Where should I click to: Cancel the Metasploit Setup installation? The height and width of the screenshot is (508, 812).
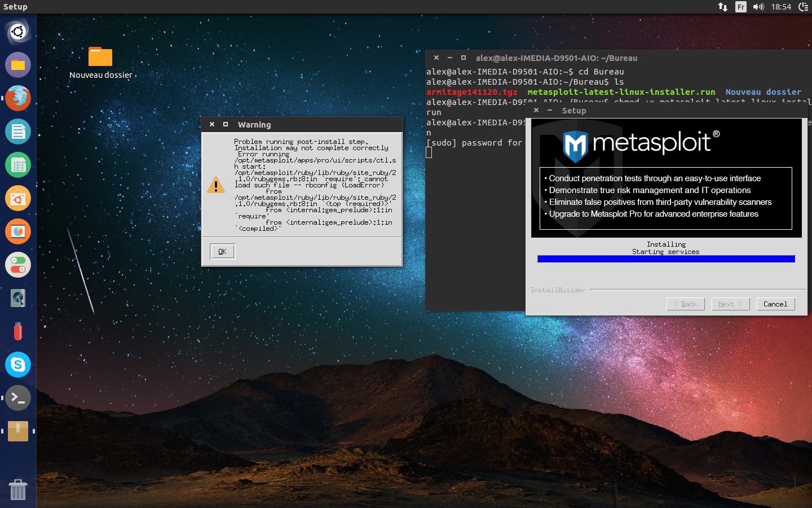coord(775,304)
